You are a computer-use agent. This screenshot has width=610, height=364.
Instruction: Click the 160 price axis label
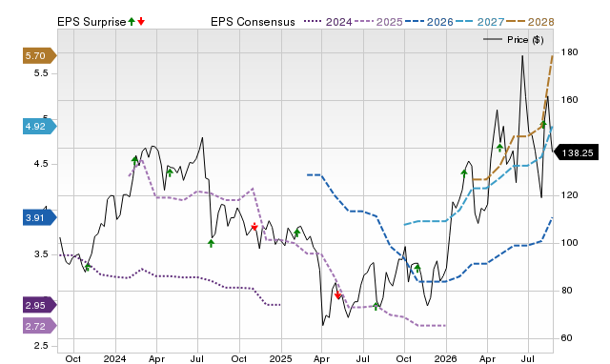(x=569, y=100)
